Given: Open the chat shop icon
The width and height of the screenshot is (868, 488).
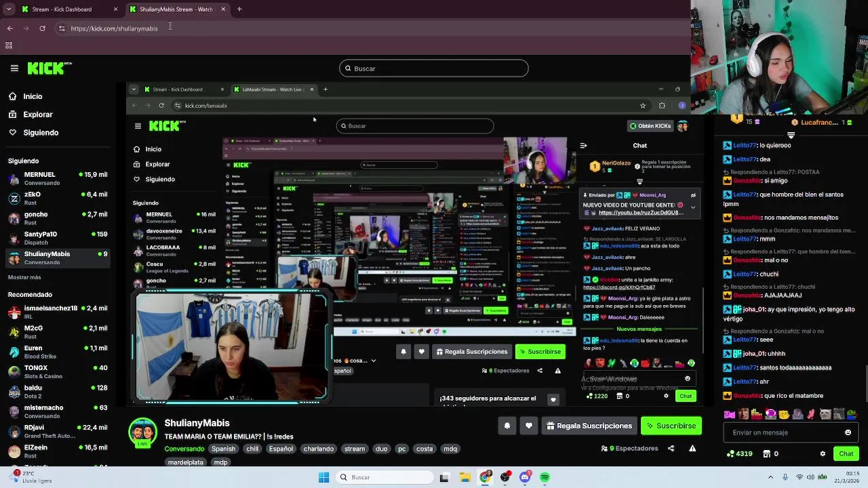Looking at the screenshot, I should click(767, 454).
